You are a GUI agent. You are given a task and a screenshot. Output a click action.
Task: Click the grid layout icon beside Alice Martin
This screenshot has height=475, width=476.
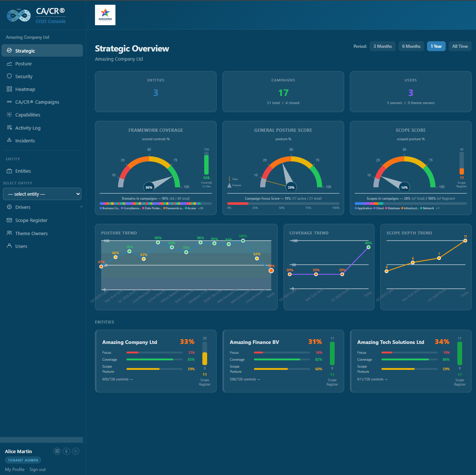[57, 451]
